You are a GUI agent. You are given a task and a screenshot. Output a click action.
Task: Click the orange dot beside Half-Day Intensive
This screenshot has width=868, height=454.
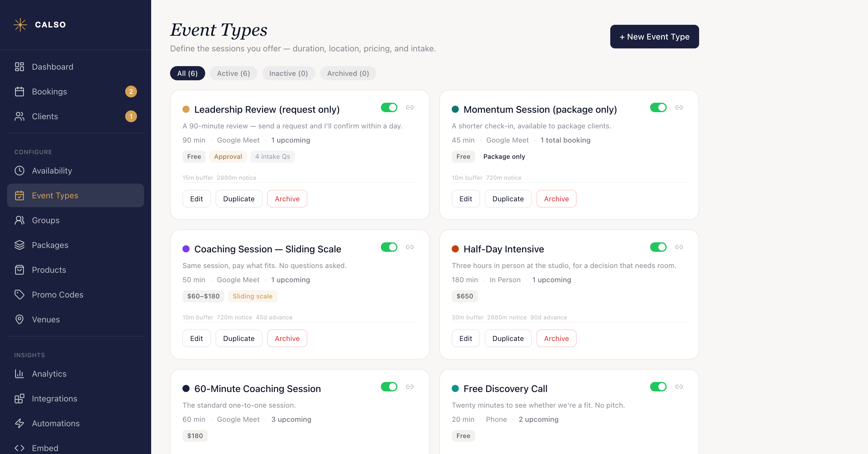[x=455, y=249]
